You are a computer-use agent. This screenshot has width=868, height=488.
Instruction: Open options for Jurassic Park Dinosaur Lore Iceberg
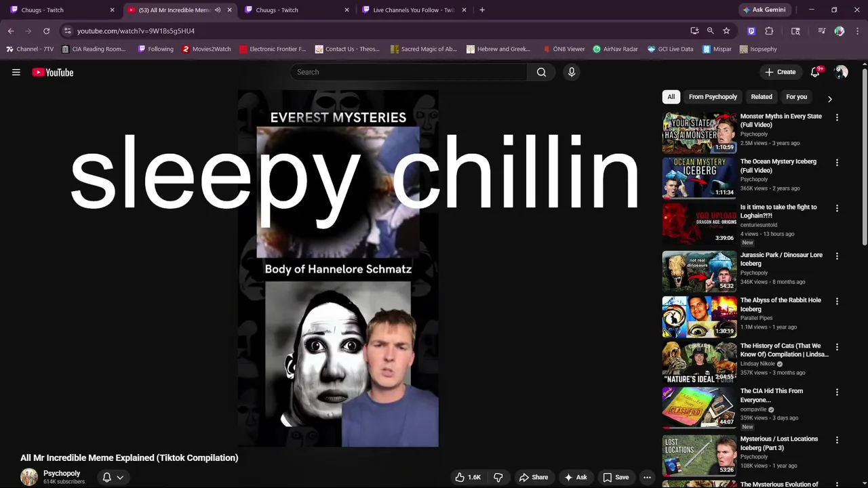click(837, 256)
